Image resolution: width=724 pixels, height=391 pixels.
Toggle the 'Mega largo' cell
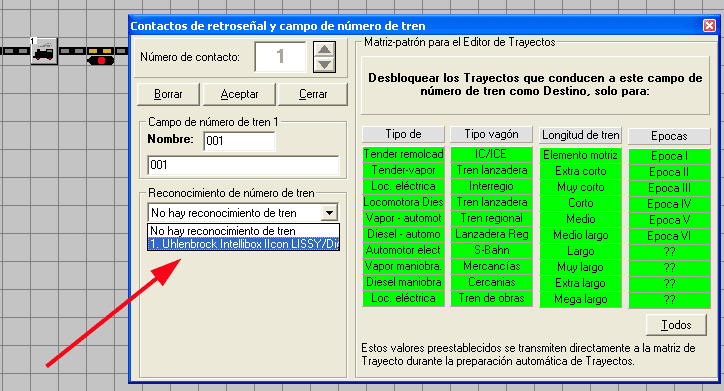click(580, 299)
